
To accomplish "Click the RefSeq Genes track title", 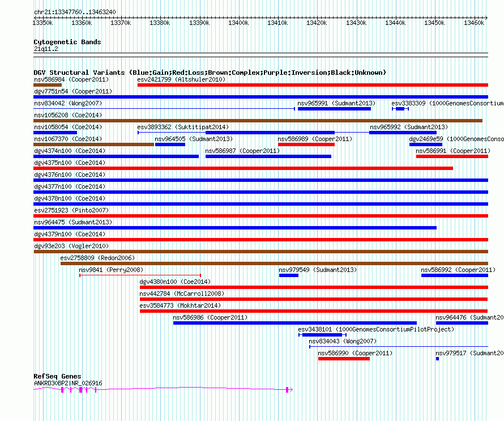I will pos(57,376).
